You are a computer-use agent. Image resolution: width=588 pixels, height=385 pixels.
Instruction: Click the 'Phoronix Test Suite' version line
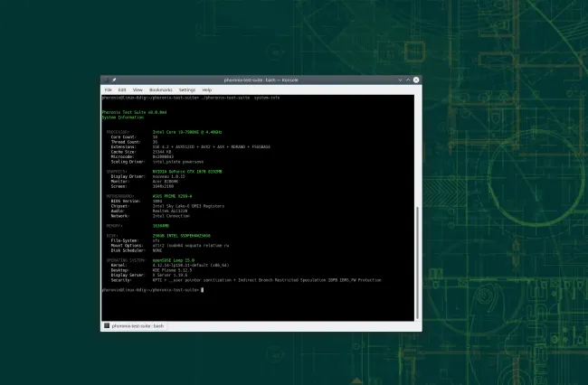(x=134, y=112)
